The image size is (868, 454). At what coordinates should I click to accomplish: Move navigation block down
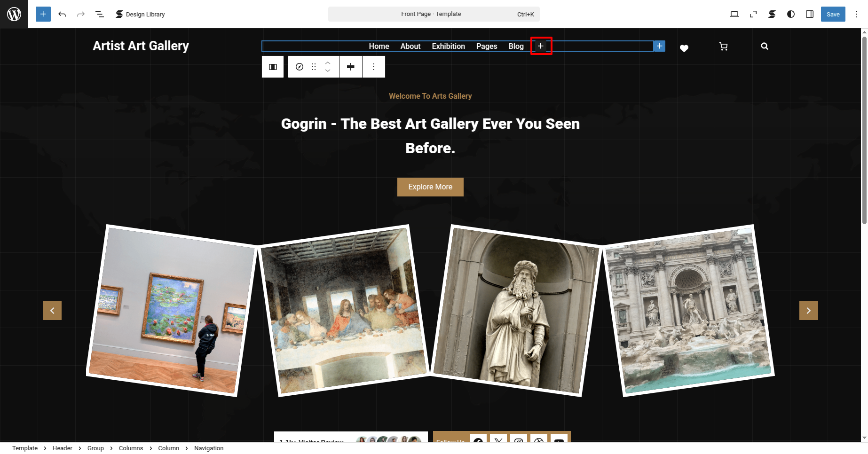click(328, 71)
